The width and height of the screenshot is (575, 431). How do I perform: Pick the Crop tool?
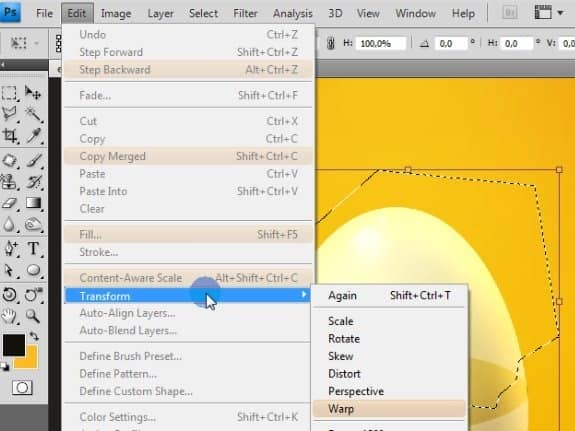click(x=10, y=136)
